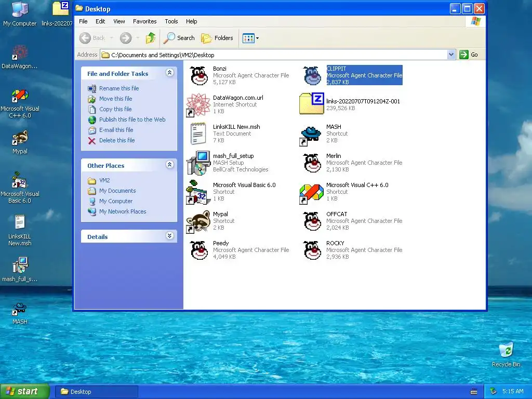The image size is (532, 399).
Task: Collapse the File and Folder Tasks panel
Action: (x=170, y=73)
